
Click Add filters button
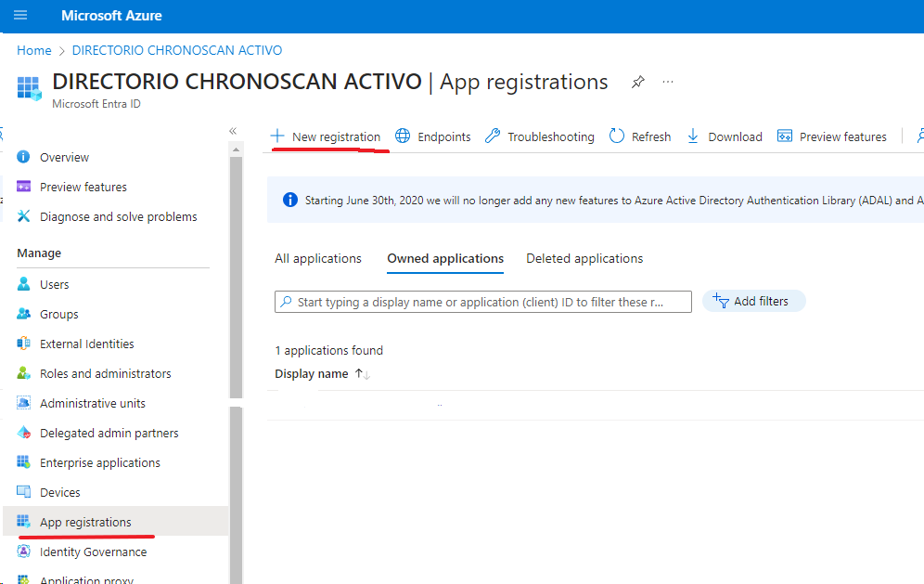click(753, 302)
